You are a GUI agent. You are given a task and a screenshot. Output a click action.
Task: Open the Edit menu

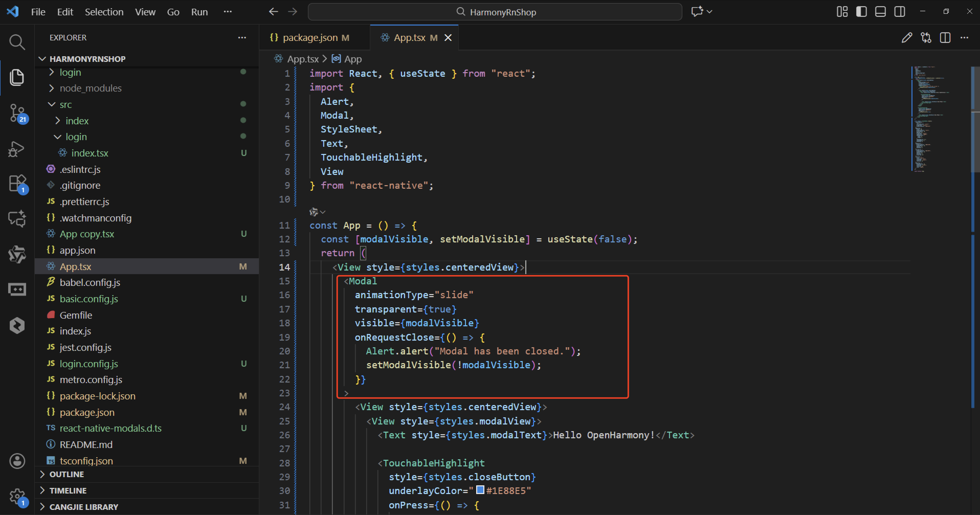tap(65, 12)
